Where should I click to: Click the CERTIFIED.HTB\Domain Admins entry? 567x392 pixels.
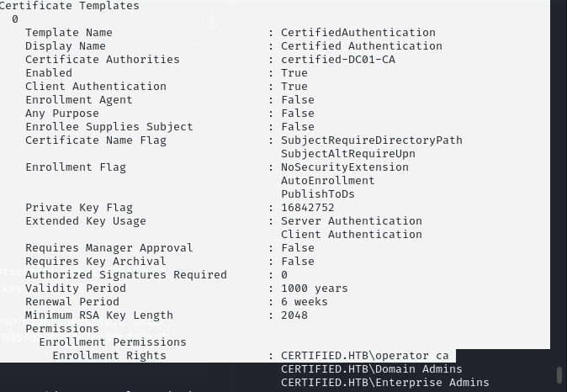tap(371, 369)
